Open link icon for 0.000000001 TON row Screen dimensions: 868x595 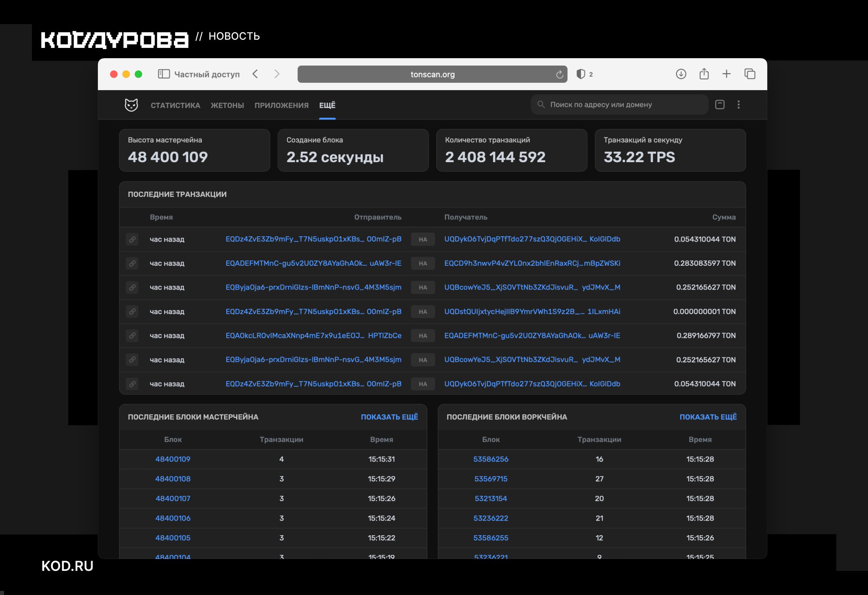tap(132, 312)
